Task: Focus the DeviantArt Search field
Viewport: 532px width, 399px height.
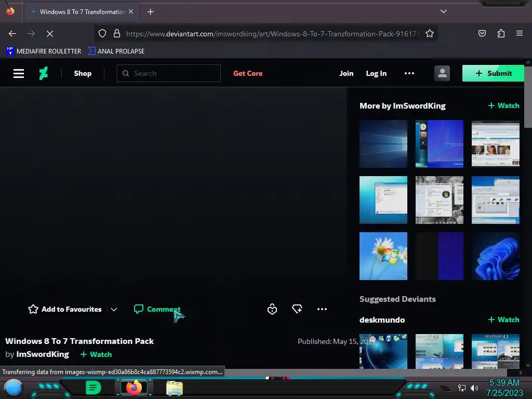Action: point(169,73)
